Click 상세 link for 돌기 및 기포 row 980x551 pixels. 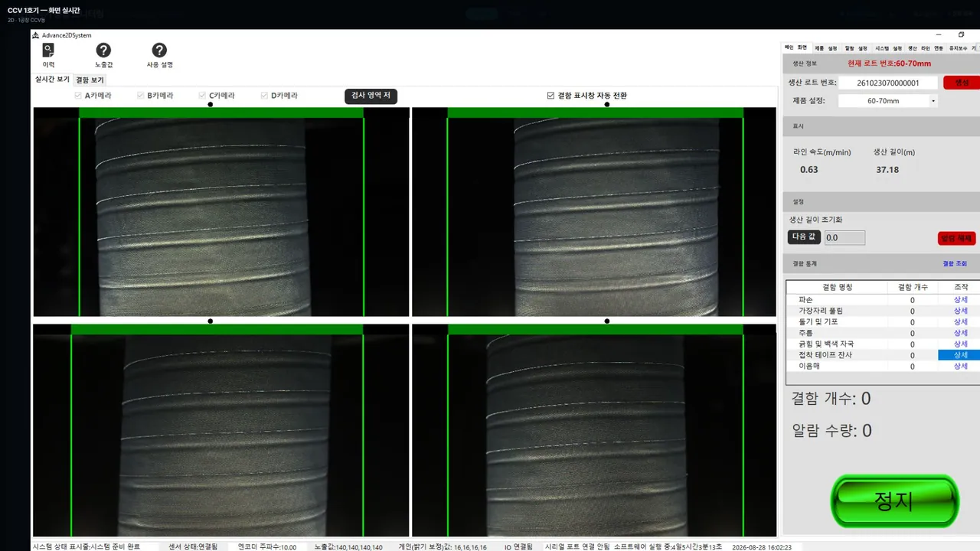tap(960, 322)
